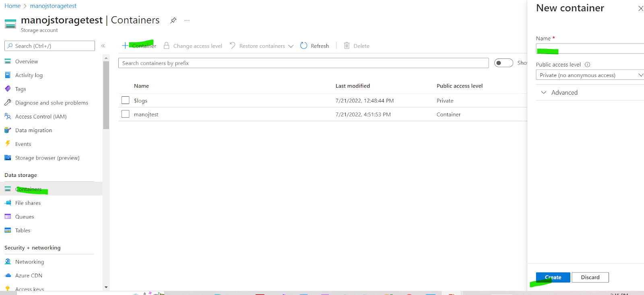Image resolution: width=644 pixels, height=295 pixels.
Task: Click Change access level button
Action: [x=193, y=46]
